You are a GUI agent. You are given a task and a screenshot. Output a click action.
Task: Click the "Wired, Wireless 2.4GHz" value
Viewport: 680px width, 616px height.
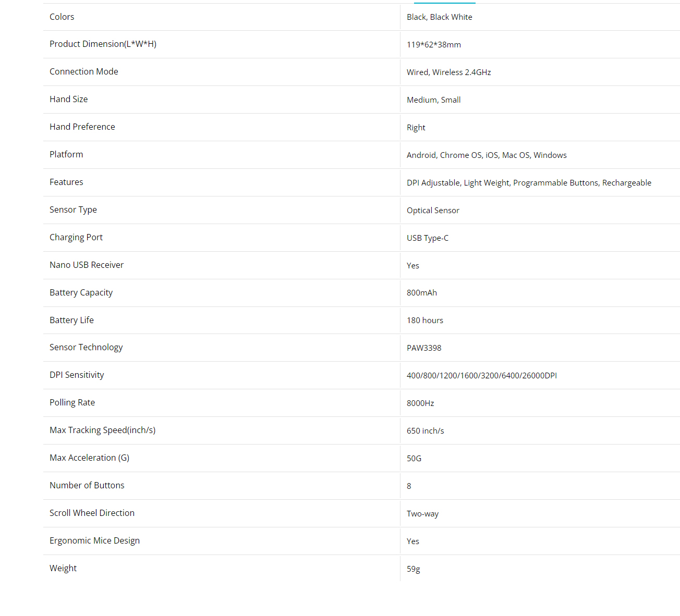coord(448,72)
